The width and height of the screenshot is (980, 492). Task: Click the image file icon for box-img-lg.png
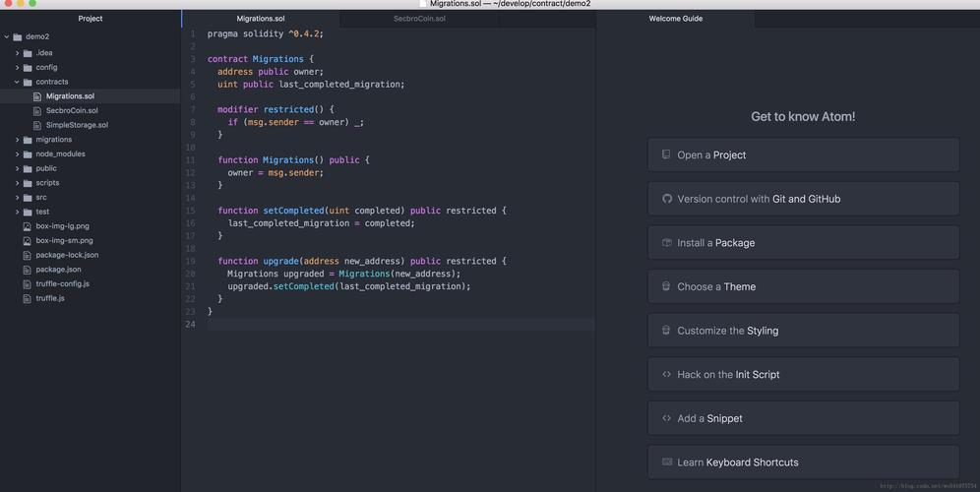click(x=28, y=226)
